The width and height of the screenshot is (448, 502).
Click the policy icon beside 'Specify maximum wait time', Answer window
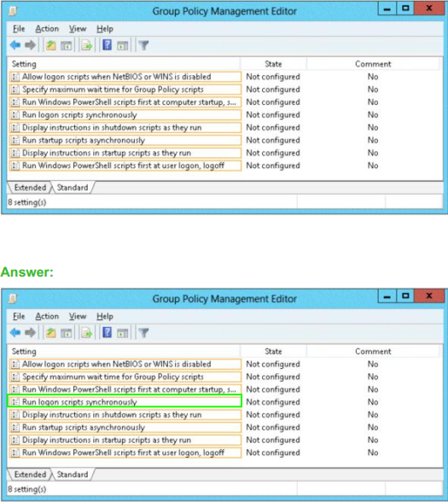tap(15, 376)
